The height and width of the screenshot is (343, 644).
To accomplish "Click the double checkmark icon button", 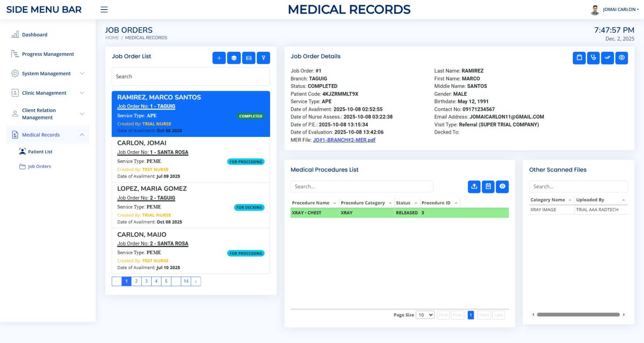I will (607, 58).
